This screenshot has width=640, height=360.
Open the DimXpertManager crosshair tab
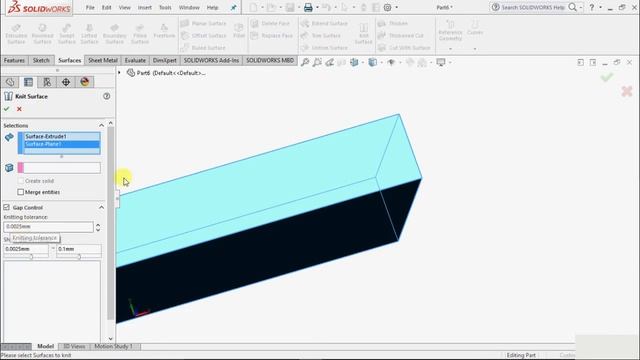click(x=66, y=82)
